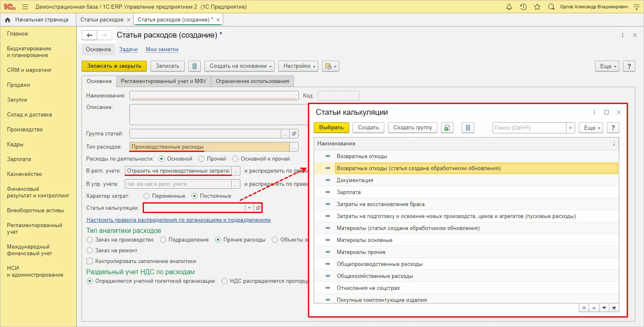Open the Производство section in sidebar
644x327 pixels.
pos(25,130)
